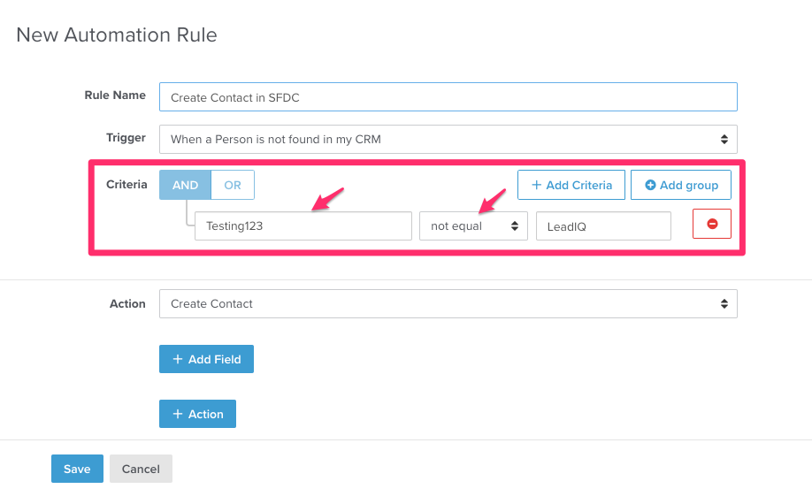
Task: Expand the Create Contact action dropdown
Action: tap(448, 304)
